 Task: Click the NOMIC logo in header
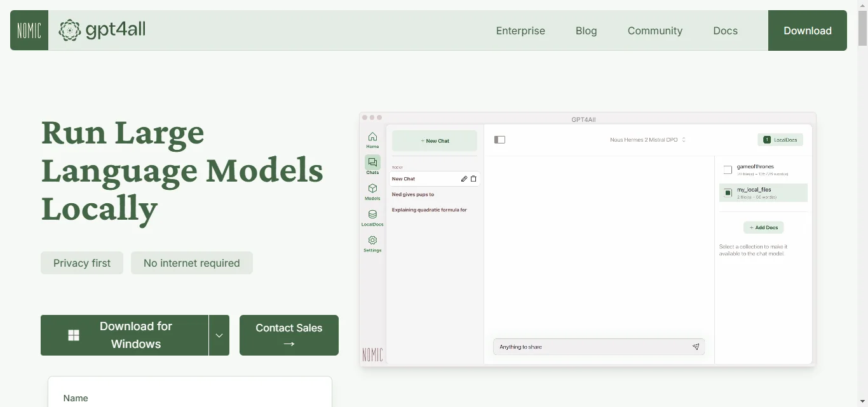(29, 30)
